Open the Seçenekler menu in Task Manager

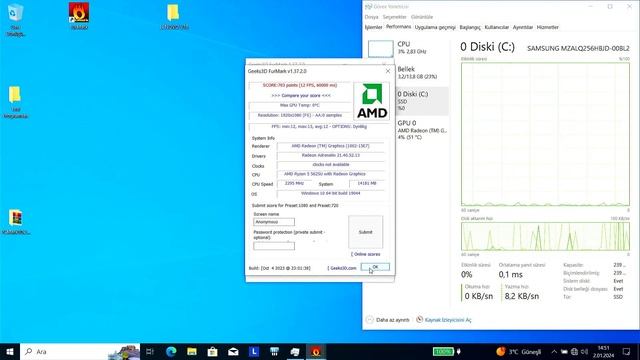pos(394,17)
